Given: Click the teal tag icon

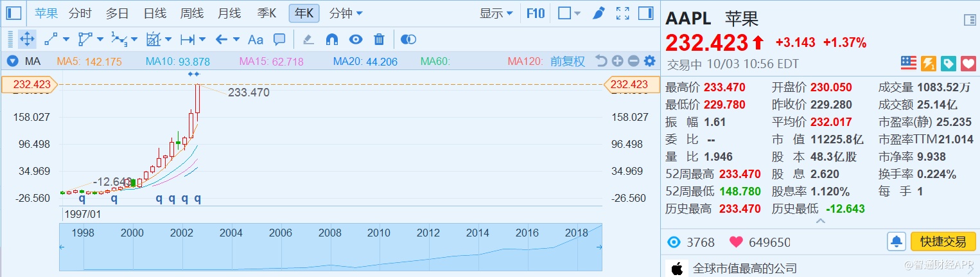Looking at the screenshot, I should (949, 63).
